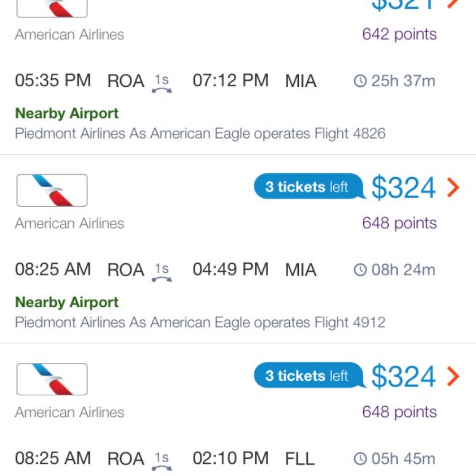Tap 642 points reward text

(x=399, y=34)
